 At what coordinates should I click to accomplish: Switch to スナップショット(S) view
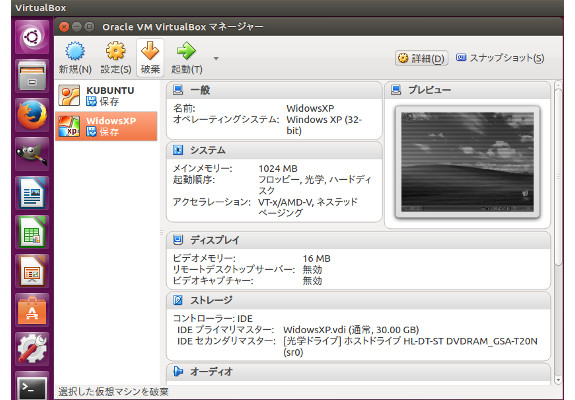click(500, 58)
